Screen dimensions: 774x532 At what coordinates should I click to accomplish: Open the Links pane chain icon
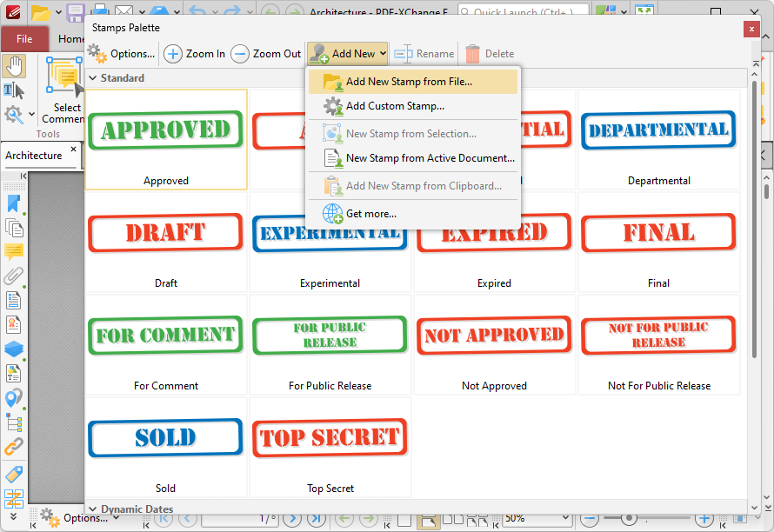14,447
